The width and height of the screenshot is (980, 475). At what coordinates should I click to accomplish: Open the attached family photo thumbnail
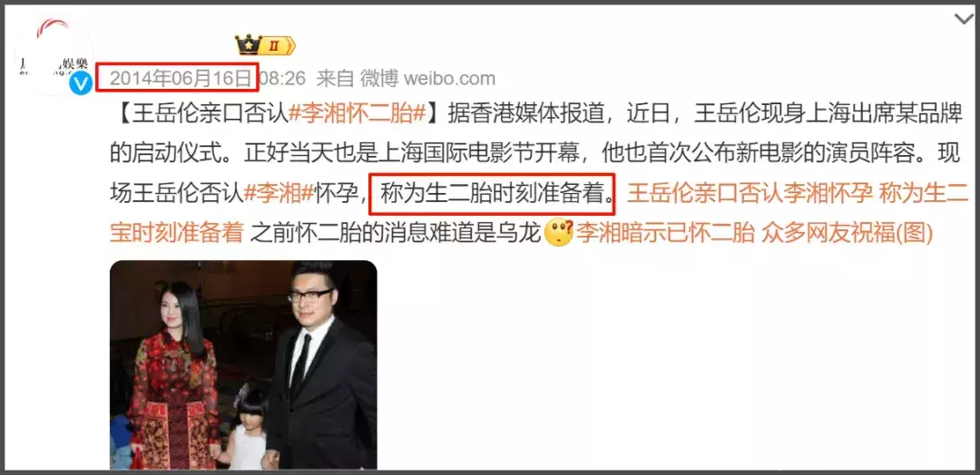click(x=244, y=364)
